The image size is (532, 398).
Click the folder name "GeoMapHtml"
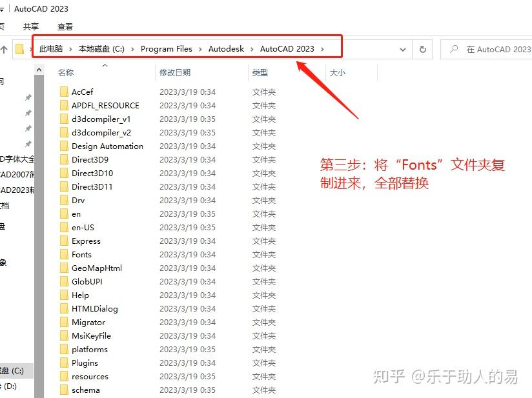point(97,268)
